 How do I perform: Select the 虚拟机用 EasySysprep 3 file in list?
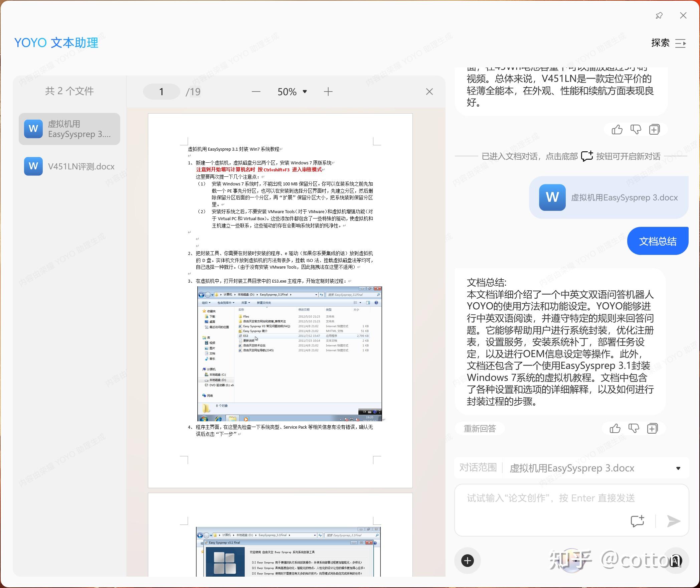69,129
